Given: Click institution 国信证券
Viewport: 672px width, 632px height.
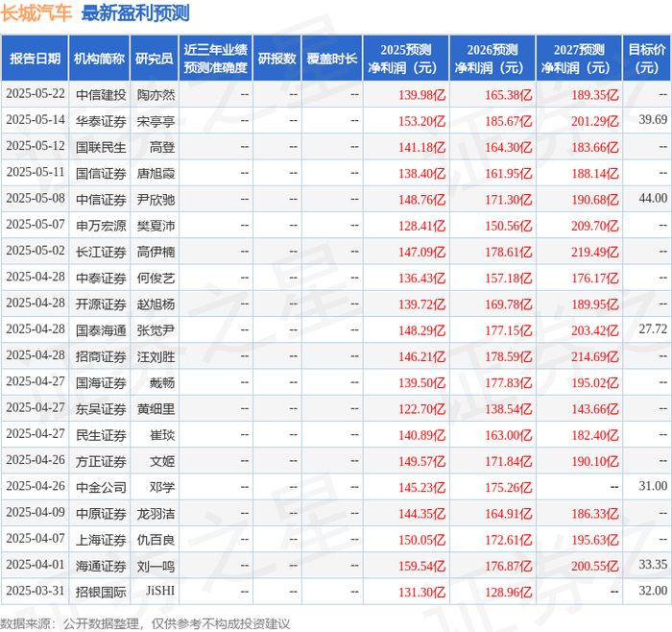Looking at the screenshot, I should point(101,173).
